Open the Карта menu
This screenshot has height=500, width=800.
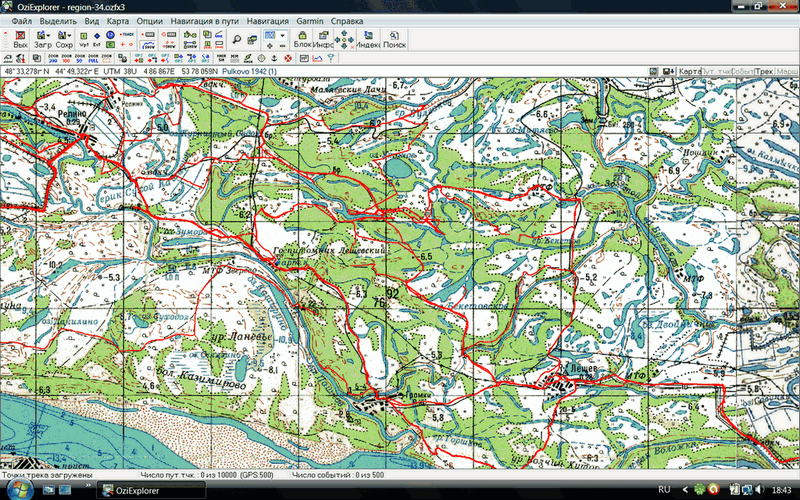tap(117, 21)
